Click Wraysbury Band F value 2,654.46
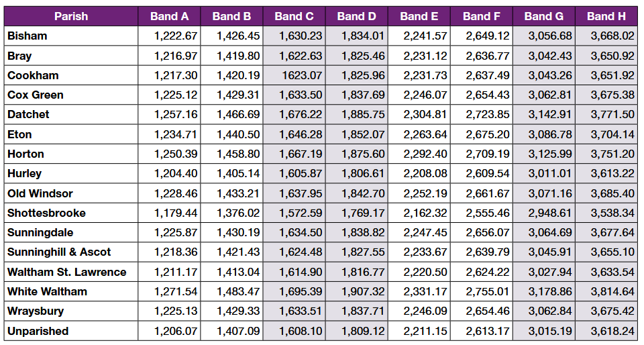The height and width of the screenshot is (345, 644). [x=488, y=311]
